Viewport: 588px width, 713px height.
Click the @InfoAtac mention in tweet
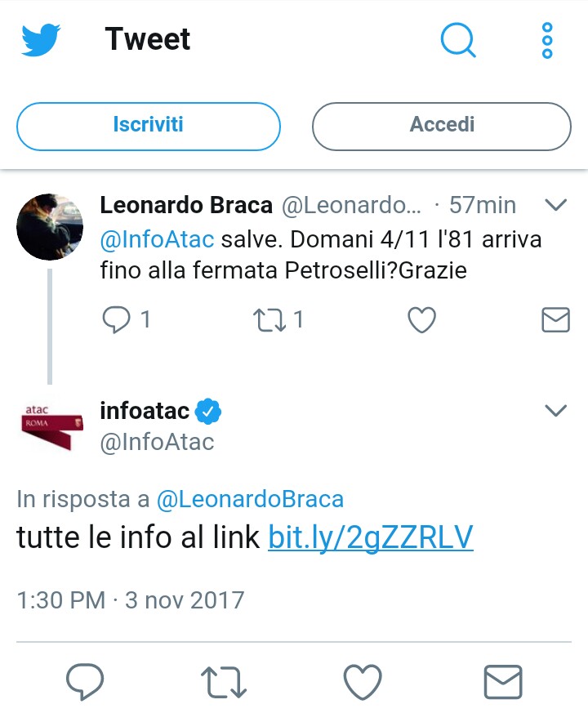click(158, 240)
